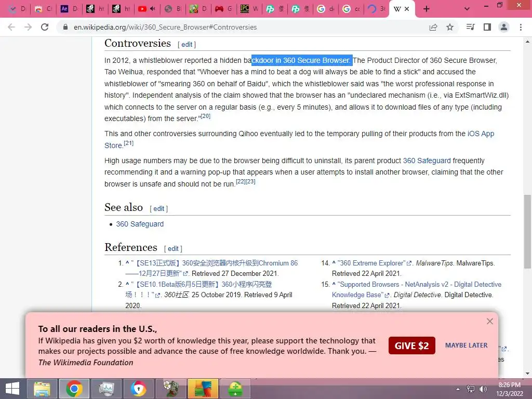This screenshot has height=399, width=532.
Task: Open a new browser tab
Action: pyautogui.click(x=427, y=9)
